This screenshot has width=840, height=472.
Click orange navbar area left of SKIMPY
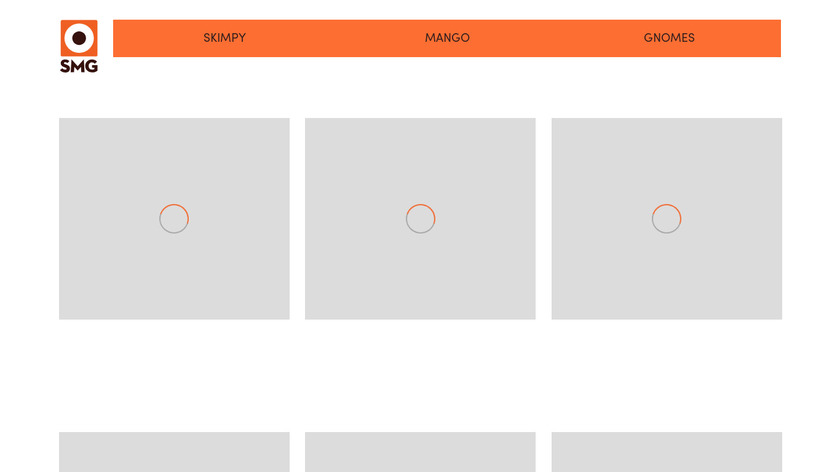tap(158, 38)
